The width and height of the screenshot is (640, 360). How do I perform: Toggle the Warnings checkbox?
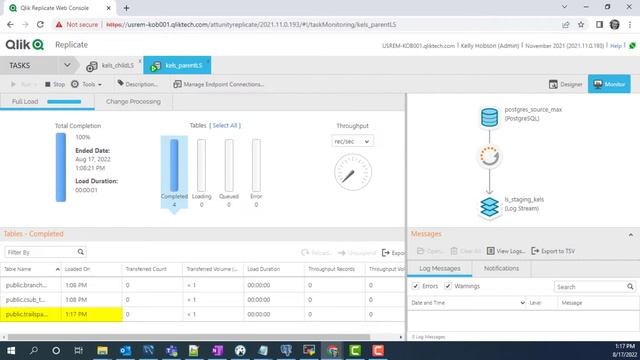click(x=448, y=286)
